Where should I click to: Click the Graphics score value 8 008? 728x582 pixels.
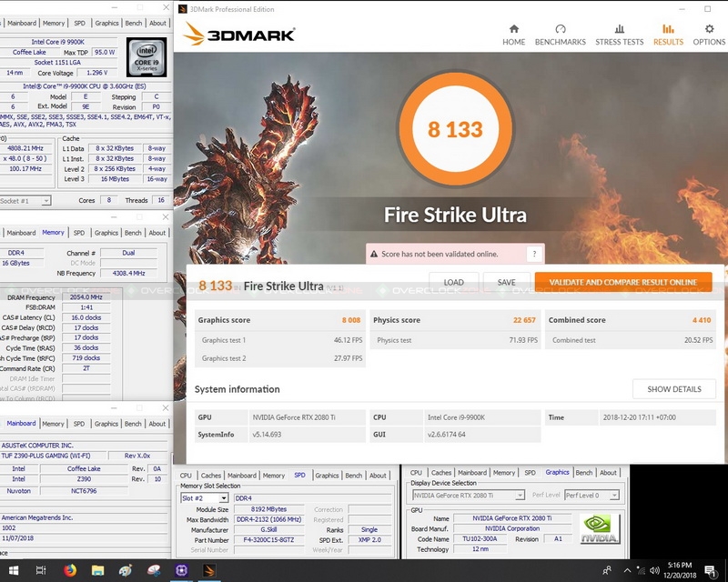point(351,320)
